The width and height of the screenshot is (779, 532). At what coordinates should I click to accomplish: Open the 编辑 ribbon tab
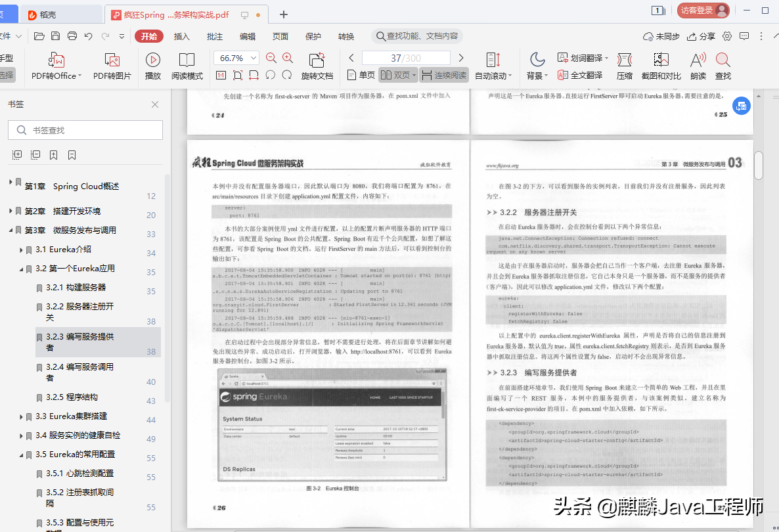click(x=248, y=36)
